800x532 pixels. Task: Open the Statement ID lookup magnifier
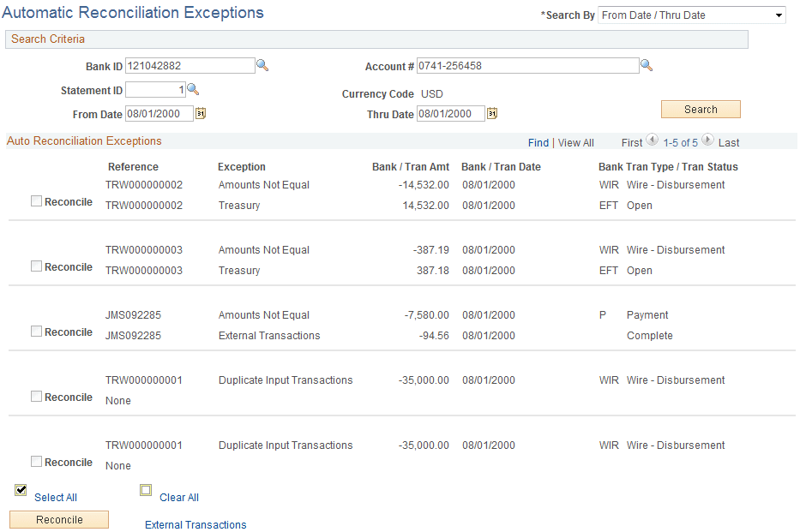coord(193,88)
